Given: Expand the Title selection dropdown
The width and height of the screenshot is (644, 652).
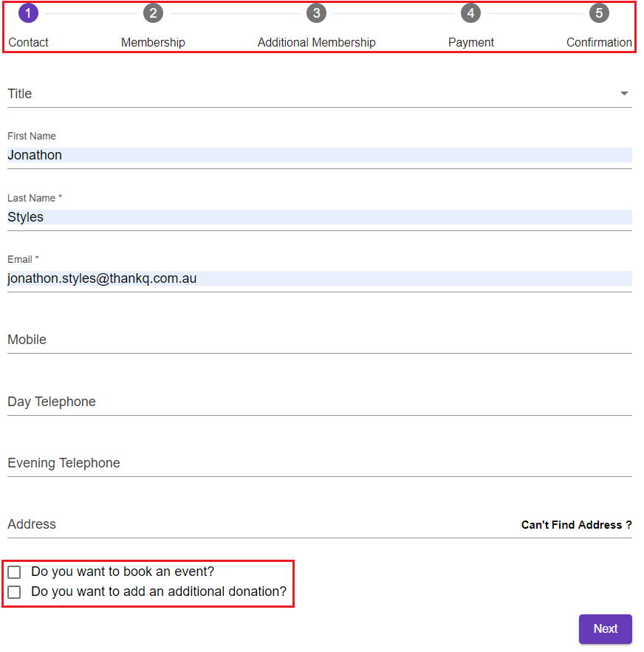Looking at the screenshot, I should pos(624,93).
